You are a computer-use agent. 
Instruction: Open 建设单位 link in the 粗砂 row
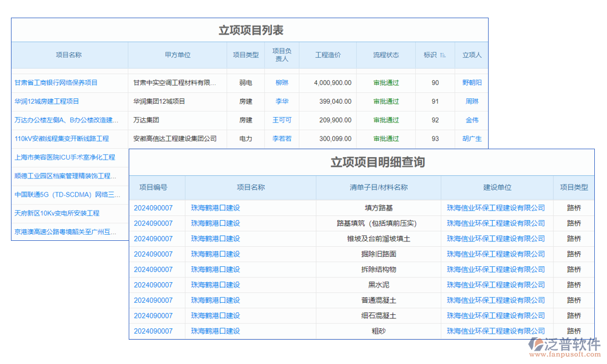(x=496, y=331)
